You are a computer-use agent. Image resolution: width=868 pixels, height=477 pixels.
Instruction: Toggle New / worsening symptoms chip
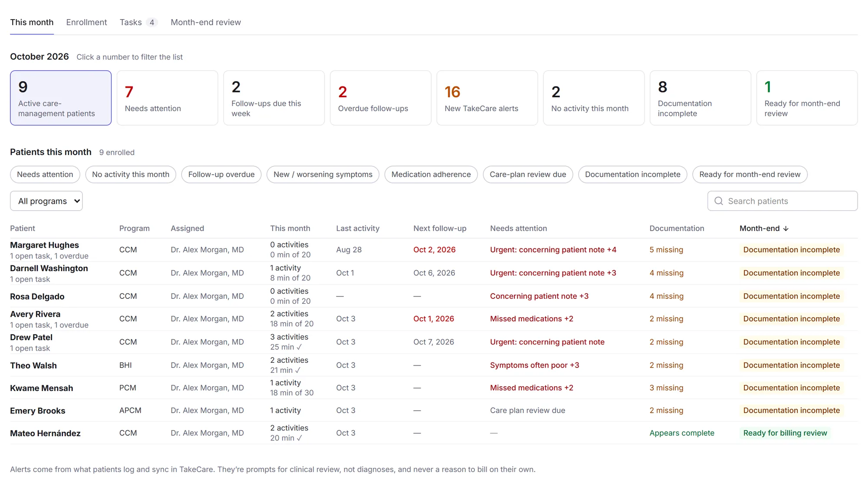(323, 175)
